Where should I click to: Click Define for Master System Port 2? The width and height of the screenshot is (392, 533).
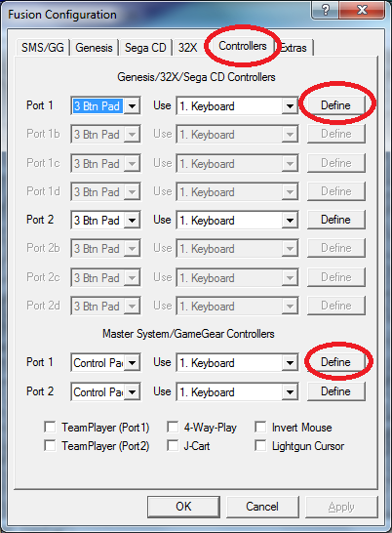coord(336,391)
